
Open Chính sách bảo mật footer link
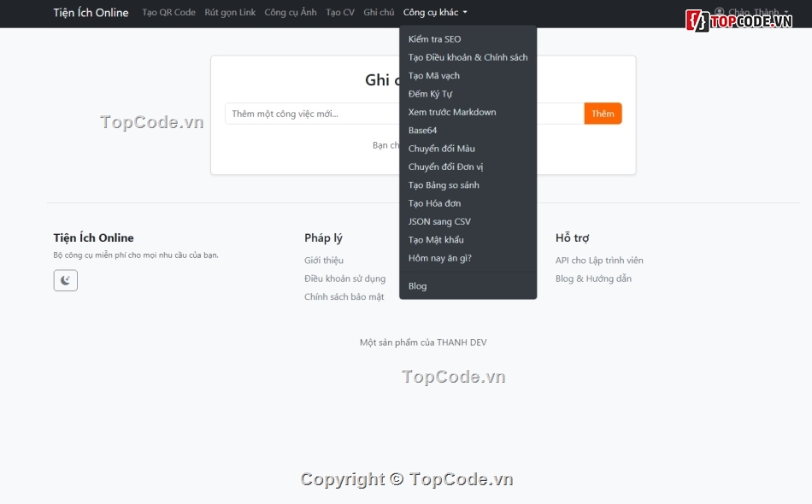(x=344, y=297)
